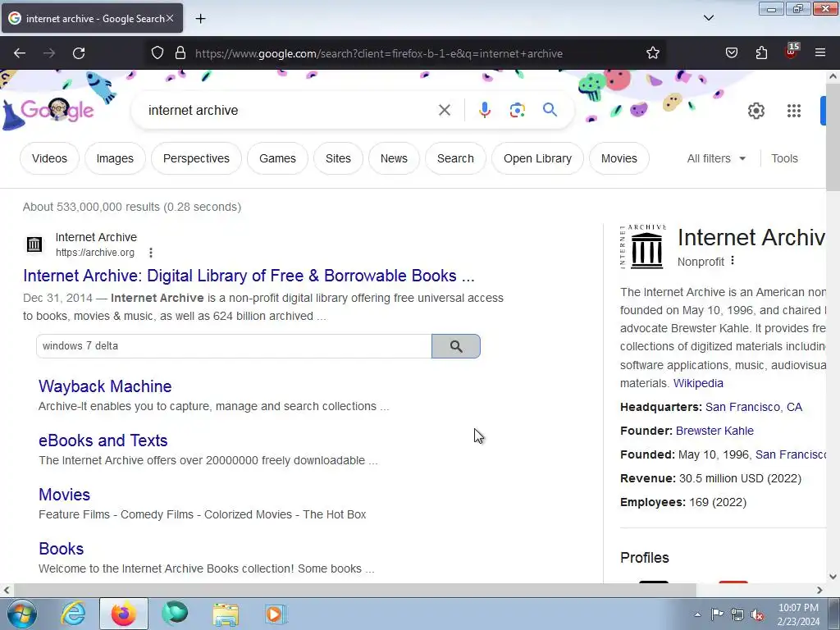
Task: Bookmark this page with the star icon
Action: point(652,53)
